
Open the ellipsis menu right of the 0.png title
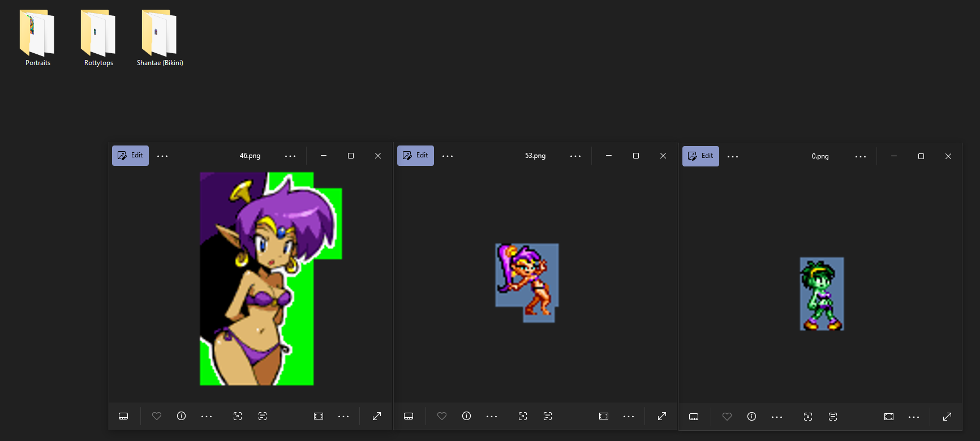861,156
